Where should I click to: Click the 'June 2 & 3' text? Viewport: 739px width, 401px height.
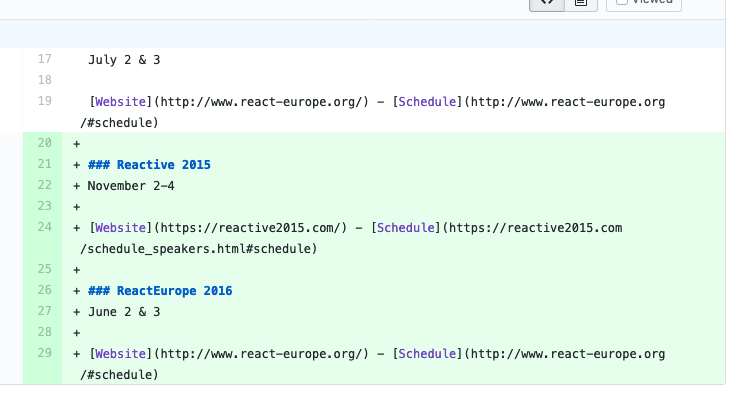(x=124, y=312)
